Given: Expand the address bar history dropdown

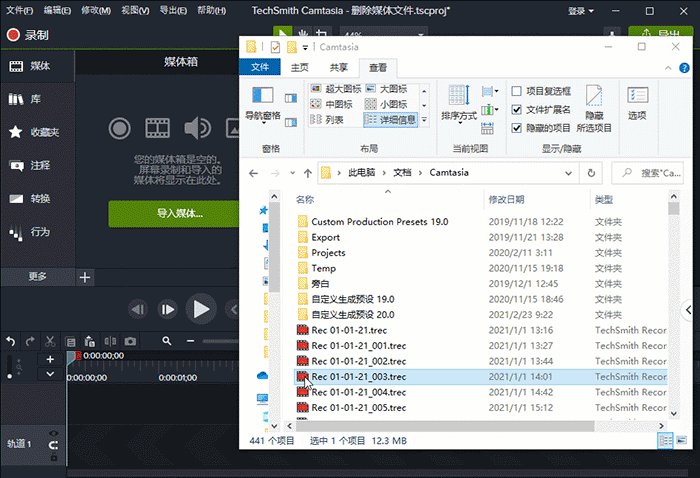Looking at the screenshot, I should pyautogui.click(x=568, y=173).
